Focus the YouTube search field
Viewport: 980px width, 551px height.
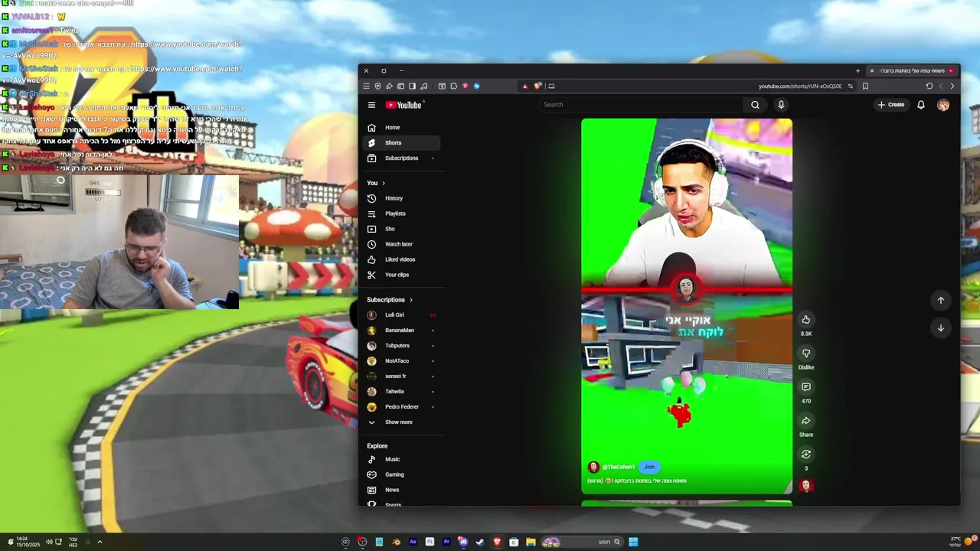point(641,105)
